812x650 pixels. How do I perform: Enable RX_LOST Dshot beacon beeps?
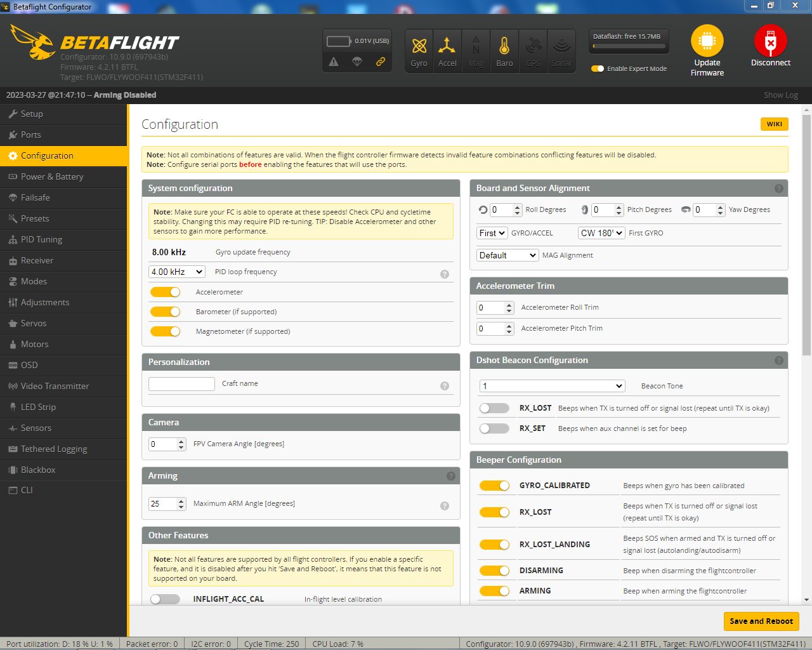[494, 409]
